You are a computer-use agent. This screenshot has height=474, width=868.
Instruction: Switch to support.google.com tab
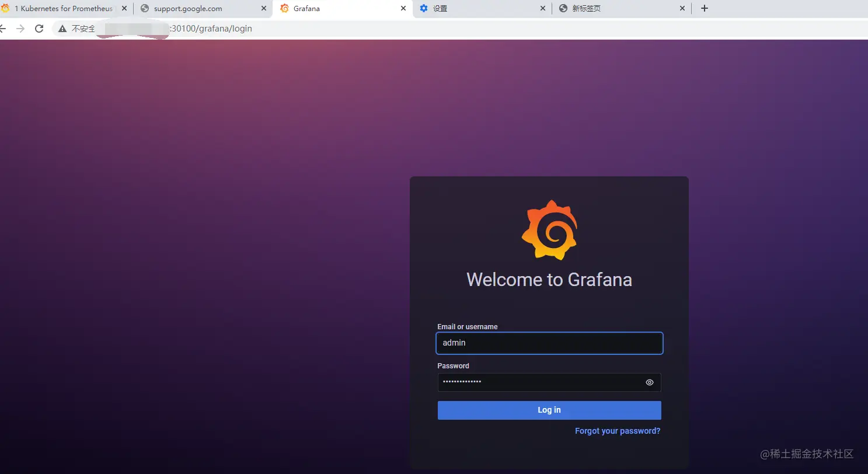[x=203, y=8]
